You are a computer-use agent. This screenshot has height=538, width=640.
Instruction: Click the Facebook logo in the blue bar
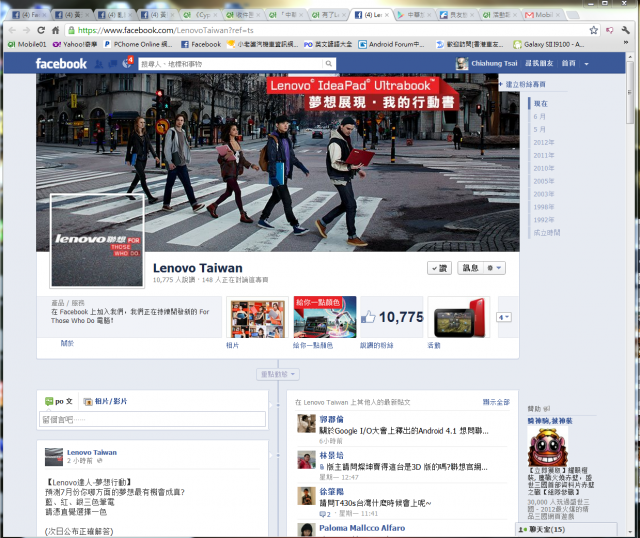[61, 64]
